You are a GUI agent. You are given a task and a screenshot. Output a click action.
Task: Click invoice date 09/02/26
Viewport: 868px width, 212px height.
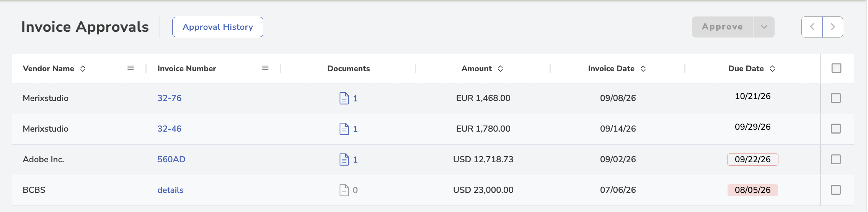tap(618, 159)
